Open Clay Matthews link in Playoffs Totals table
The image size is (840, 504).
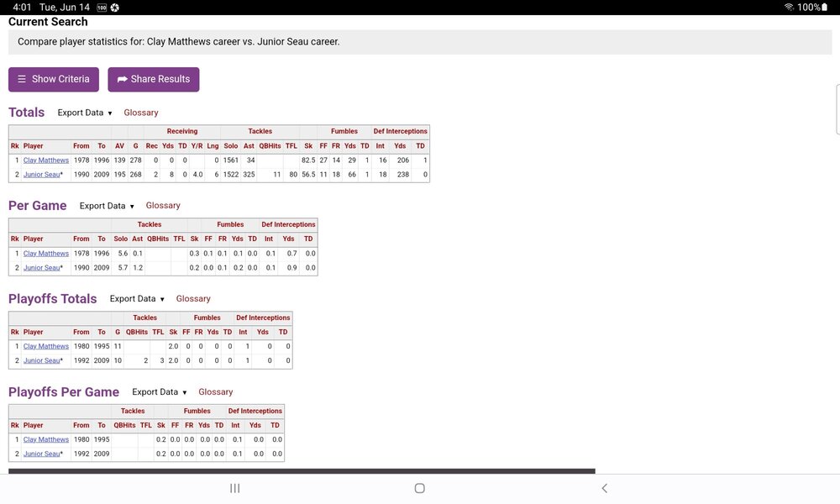click(46, 347)
